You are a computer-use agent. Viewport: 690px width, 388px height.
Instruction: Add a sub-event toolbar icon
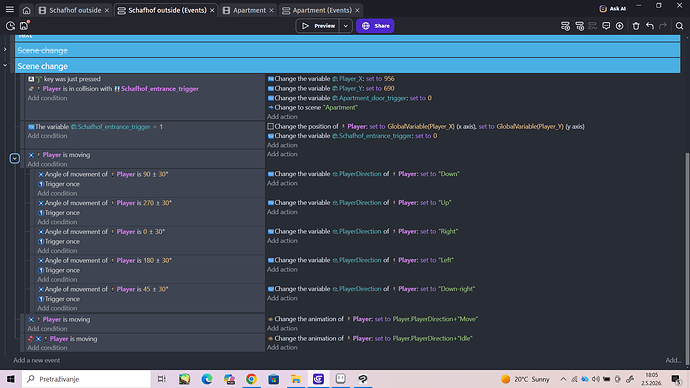point(580,26)
